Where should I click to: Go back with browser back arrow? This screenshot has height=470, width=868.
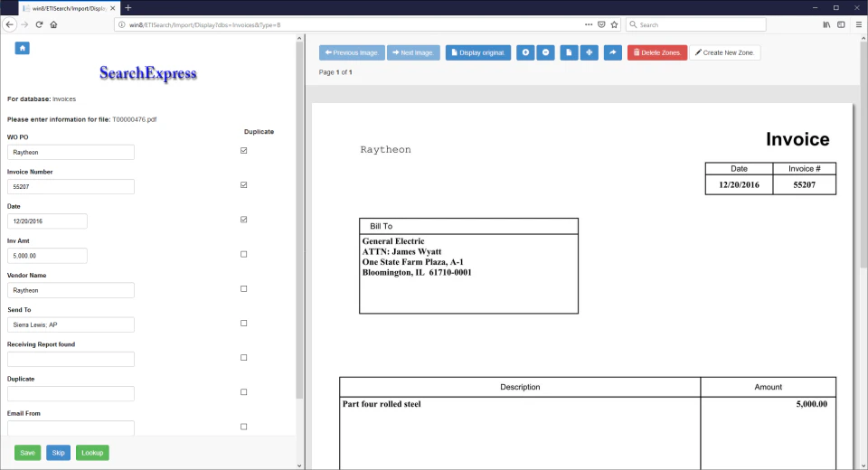(x=9, y=24)
